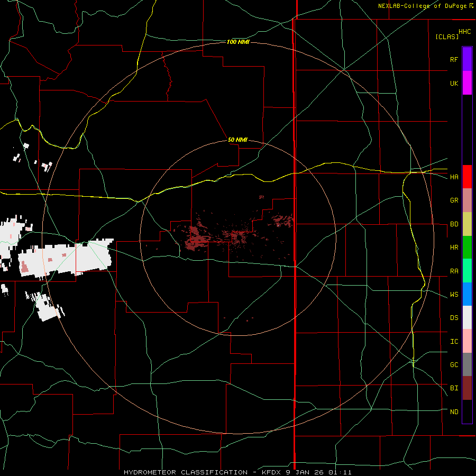This screenshot has height=476, width=476.
Task: Select the GR legend color block
Action: click(x=467, y=200)
